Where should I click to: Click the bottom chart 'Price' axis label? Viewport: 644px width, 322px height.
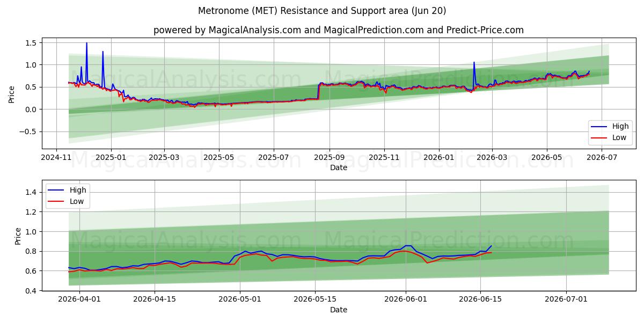(18, 235)
